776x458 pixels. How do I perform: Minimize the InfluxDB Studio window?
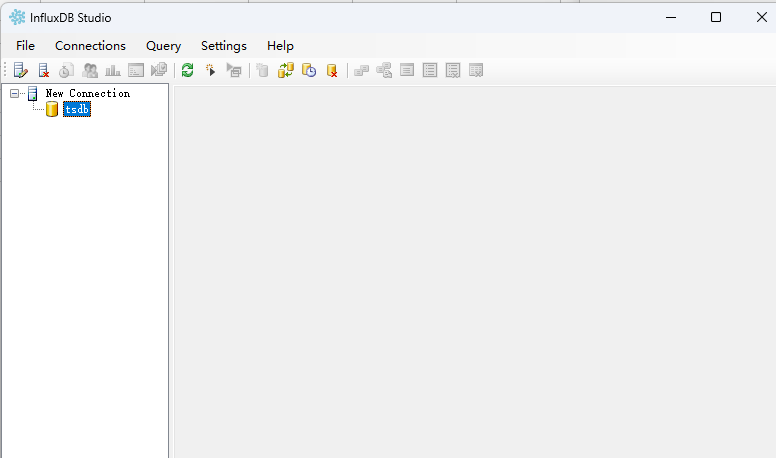pos(671,17)
